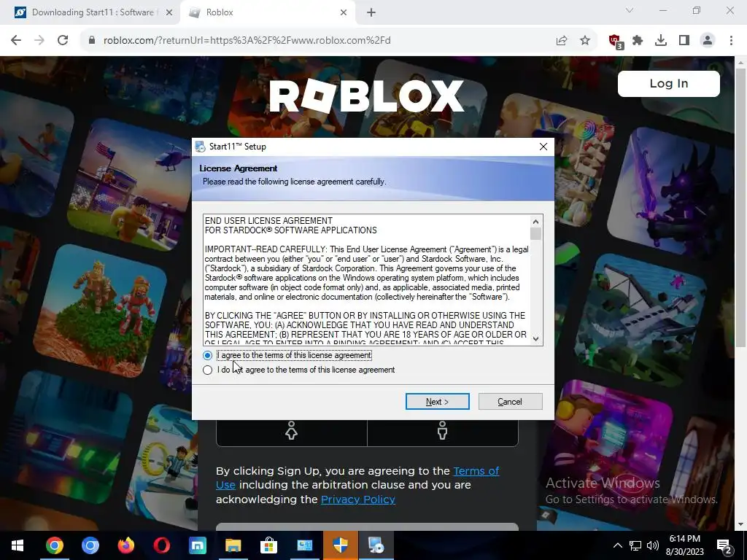The image size is (747, 560).
Task: Open the Chrome profile avatar
Action: [708, 41]
